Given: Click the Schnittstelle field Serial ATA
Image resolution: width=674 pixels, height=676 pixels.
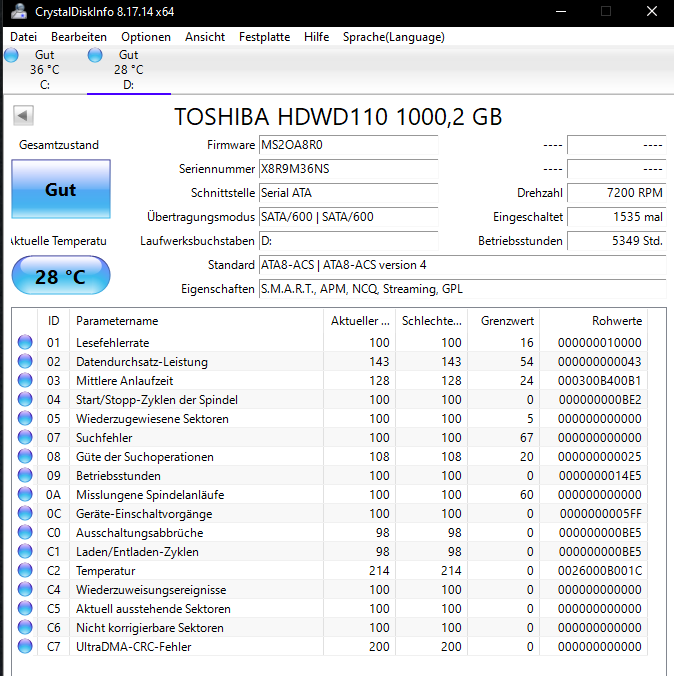Looking at the screenshot, I should point(348,193).
